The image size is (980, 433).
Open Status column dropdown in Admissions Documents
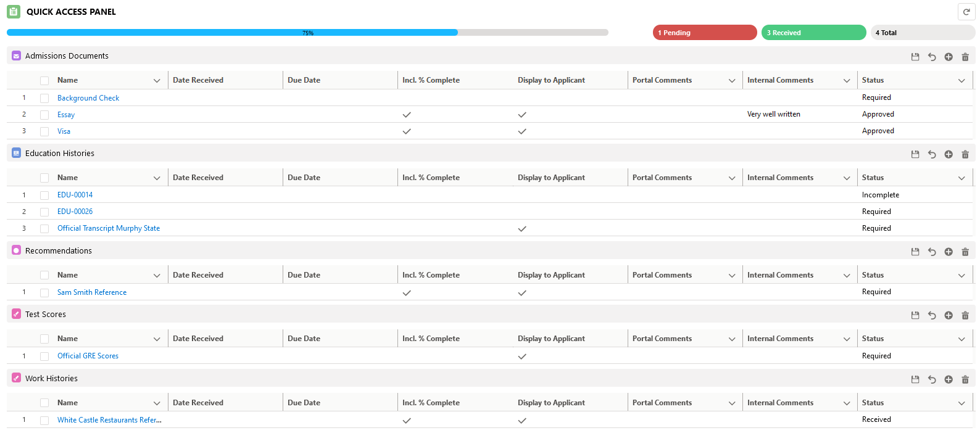[961, 81]
